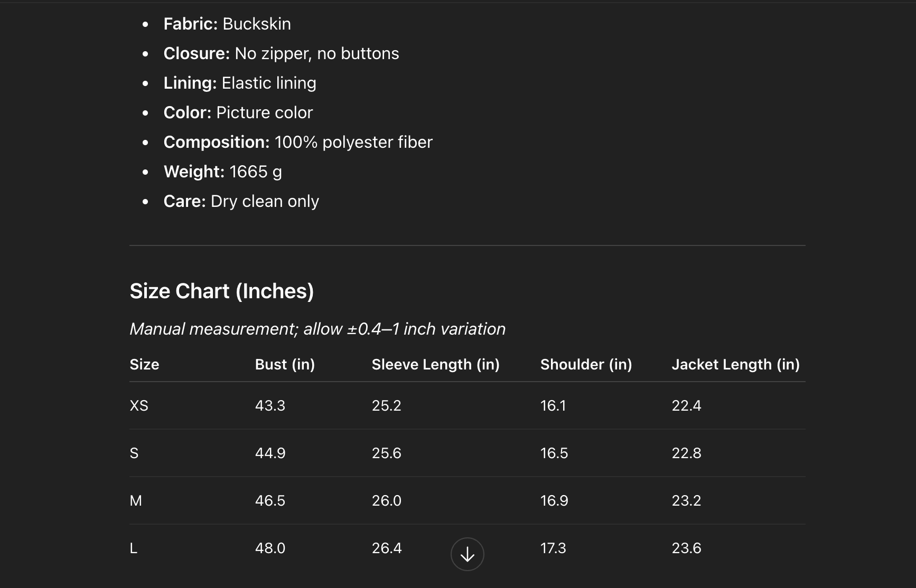The image size is (916, 588).
Task: Click the Sleeve Length (in) column header
Action: [x=435, y=364]
